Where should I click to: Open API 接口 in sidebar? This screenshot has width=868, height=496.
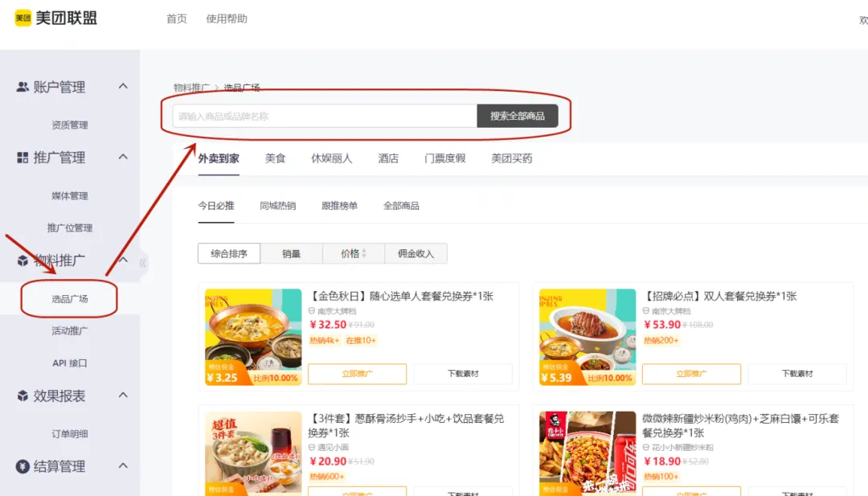pyautogui.click(x=70, y=363)
